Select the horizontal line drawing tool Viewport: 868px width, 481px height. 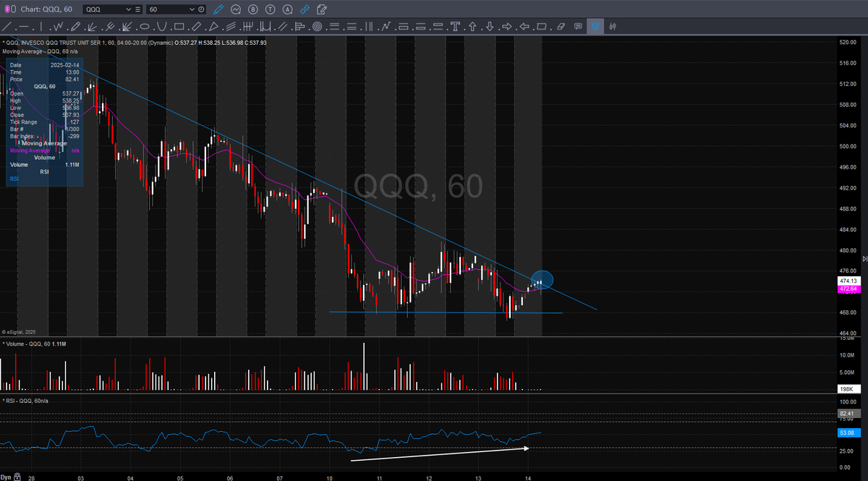tap(24, 27)
